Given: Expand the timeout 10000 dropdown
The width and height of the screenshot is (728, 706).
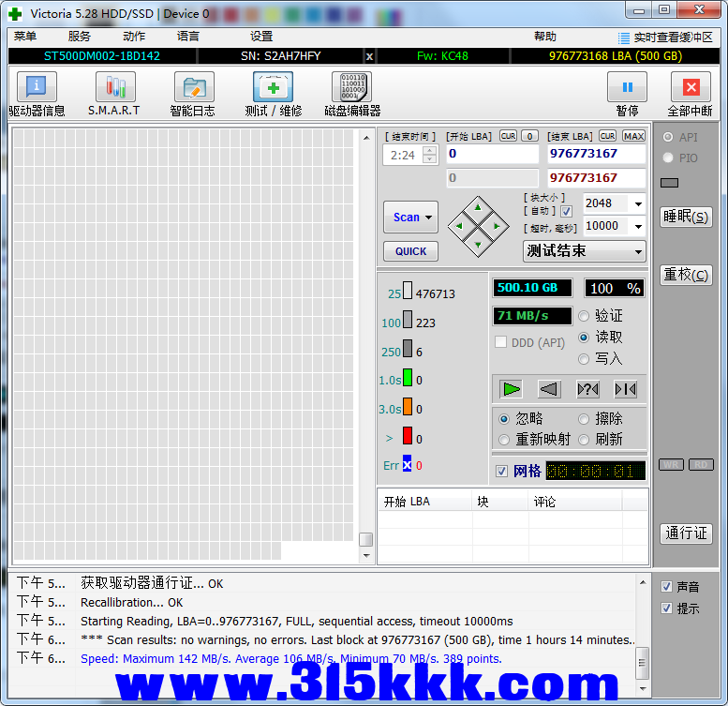Looking at the screenshot, I should click(x=638, y=227).
